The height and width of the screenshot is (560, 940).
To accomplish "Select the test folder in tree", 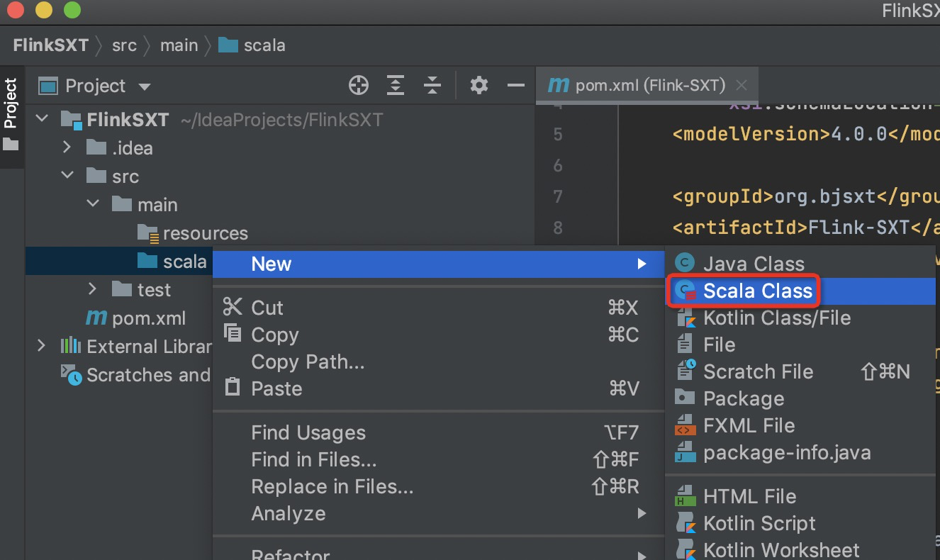I will pos(154,289).
